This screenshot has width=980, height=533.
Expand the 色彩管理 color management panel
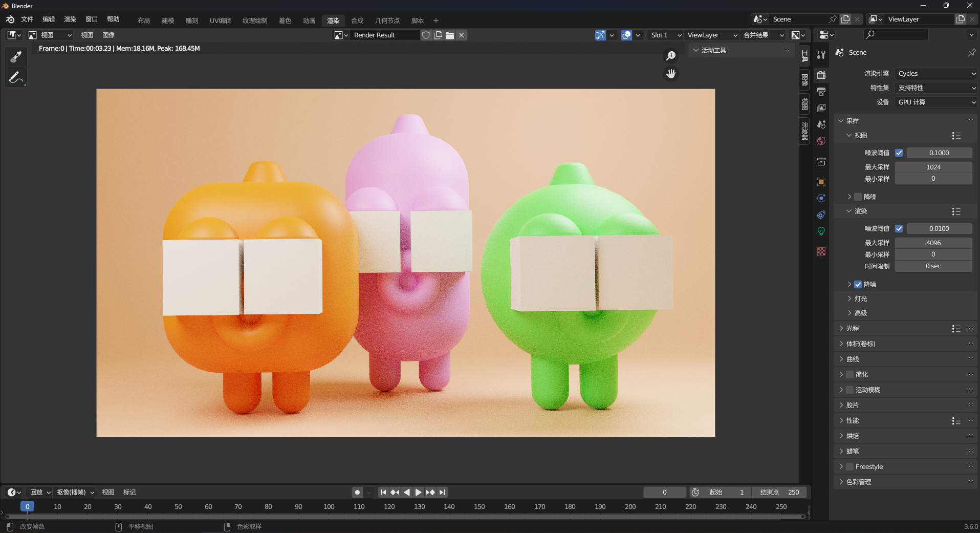coord(905,482)
